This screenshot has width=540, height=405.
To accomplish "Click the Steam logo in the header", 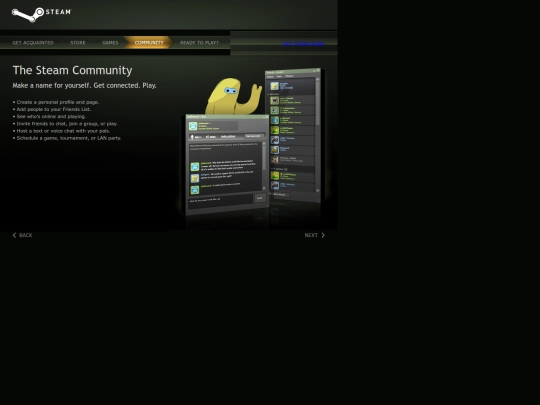I will tap(41, 14).
